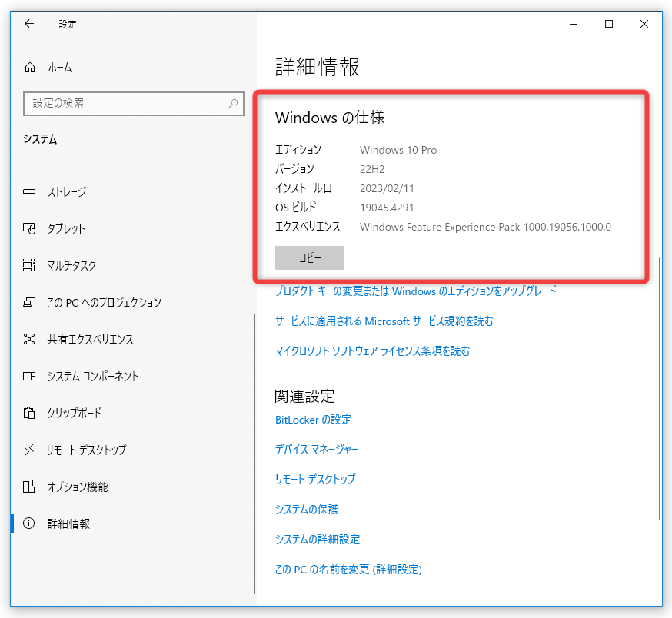Click the リモート デスクトップ sidebar icon
Screen dimensions: 672x618
pos(29,450)
